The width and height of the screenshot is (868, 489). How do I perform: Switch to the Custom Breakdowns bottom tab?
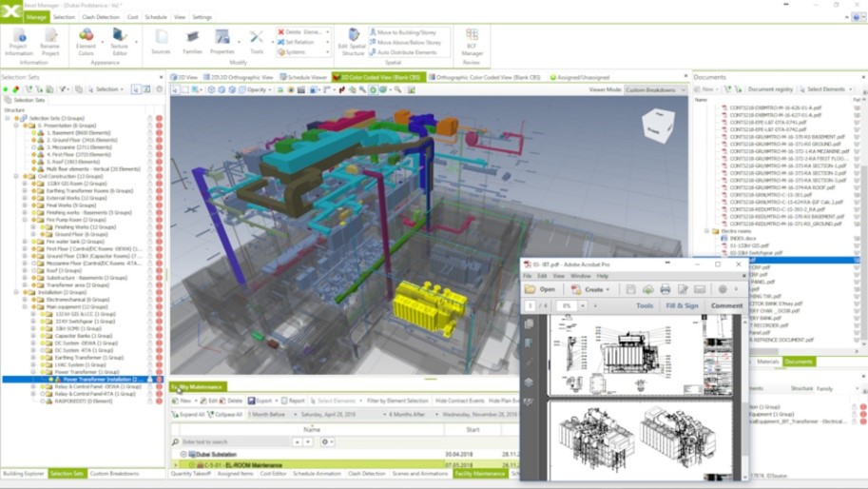(114, 474)
